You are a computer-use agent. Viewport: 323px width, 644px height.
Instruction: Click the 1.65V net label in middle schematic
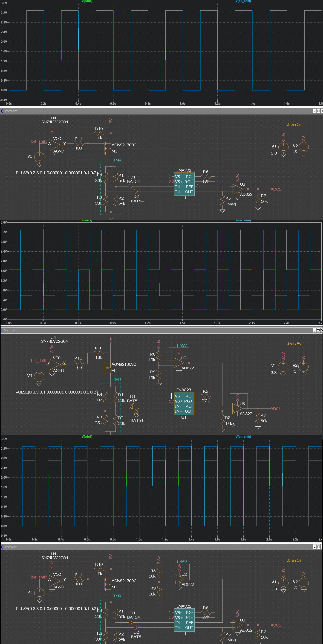[182, 345]
